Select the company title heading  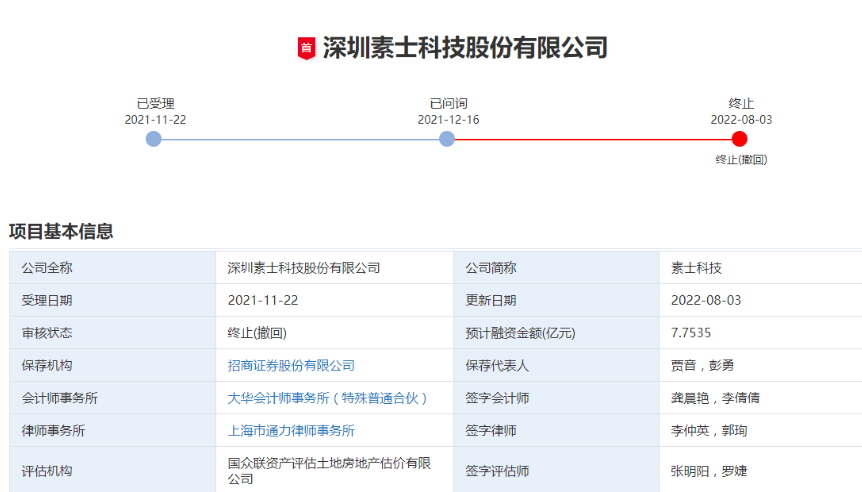point(465,48)
